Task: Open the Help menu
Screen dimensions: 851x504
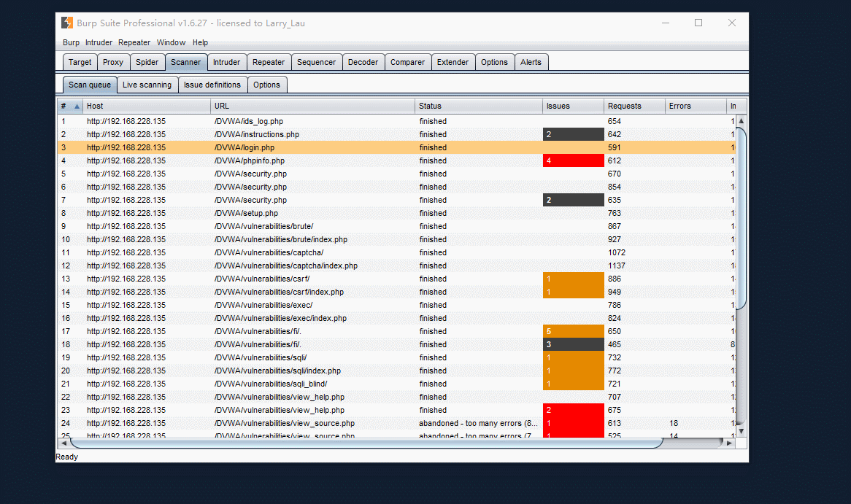Action: tap(200, 42)
